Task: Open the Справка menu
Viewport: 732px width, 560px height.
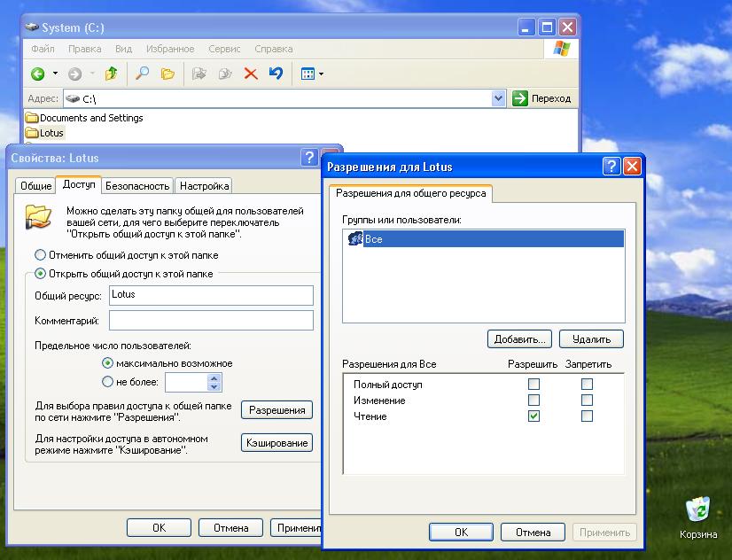Action: tap(274, 49)
